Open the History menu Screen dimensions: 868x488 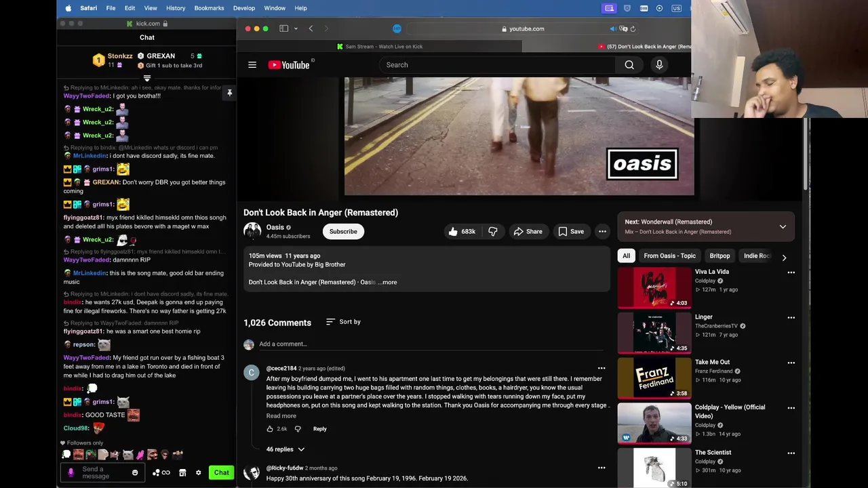(176, 8)
